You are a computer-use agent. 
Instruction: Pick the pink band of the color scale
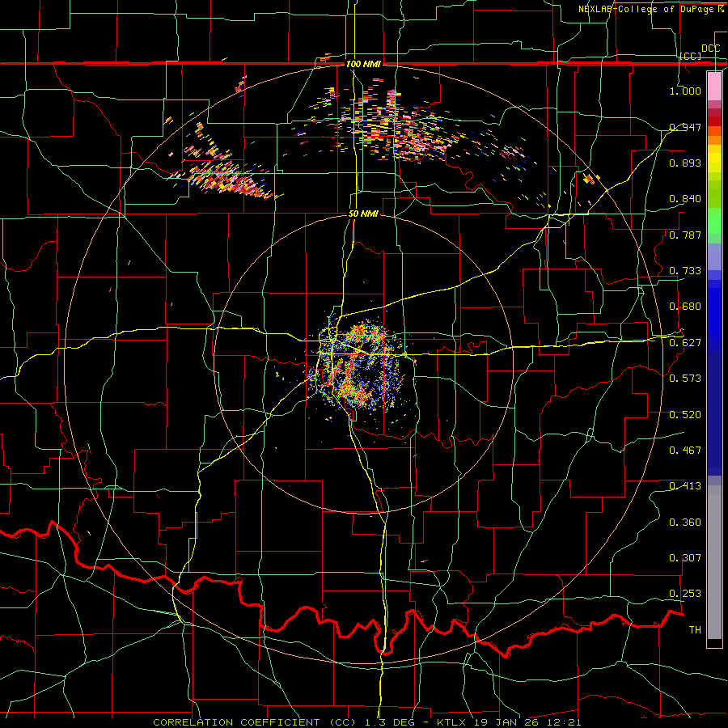pyautogui.click(x=714, y=86)
